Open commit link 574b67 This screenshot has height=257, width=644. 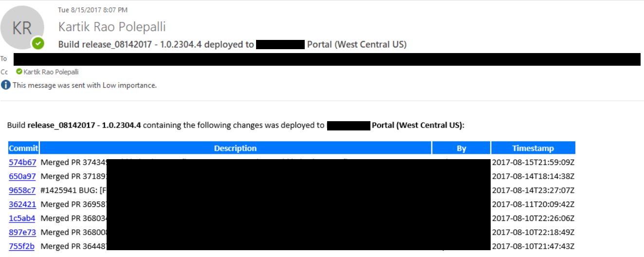pyautogui.click(x=22, y=162)
